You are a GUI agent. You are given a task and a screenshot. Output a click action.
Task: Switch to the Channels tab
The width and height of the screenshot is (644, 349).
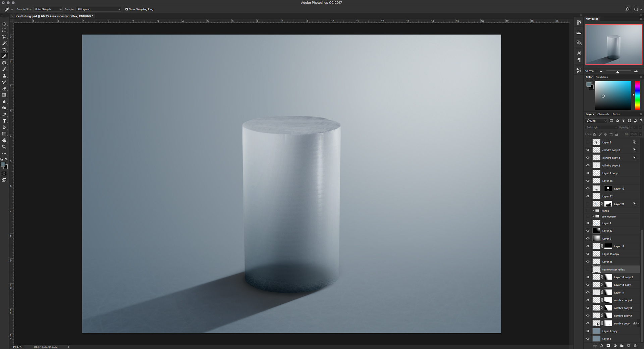click(x=603, y=114)
